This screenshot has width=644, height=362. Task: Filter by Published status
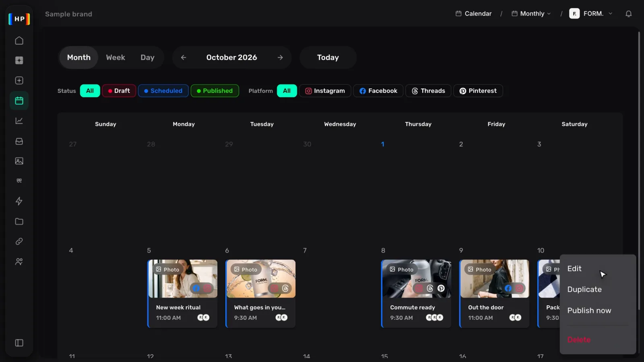pos(215,91)
